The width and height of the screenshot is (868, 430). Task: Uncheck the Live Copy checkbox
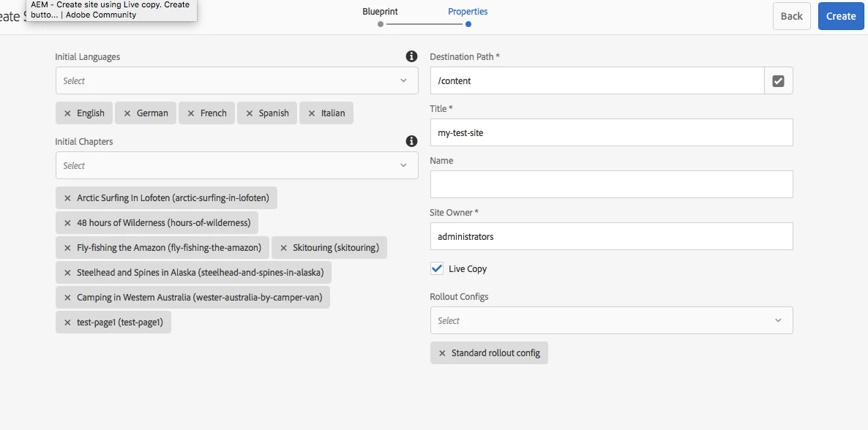[x=437, y=268]
